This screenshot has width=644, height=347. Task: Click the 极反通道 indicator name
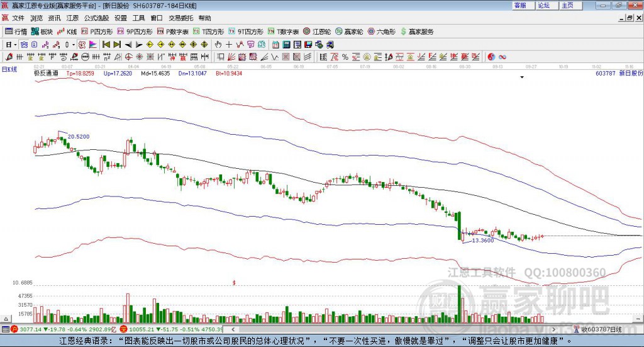point(46,73)
